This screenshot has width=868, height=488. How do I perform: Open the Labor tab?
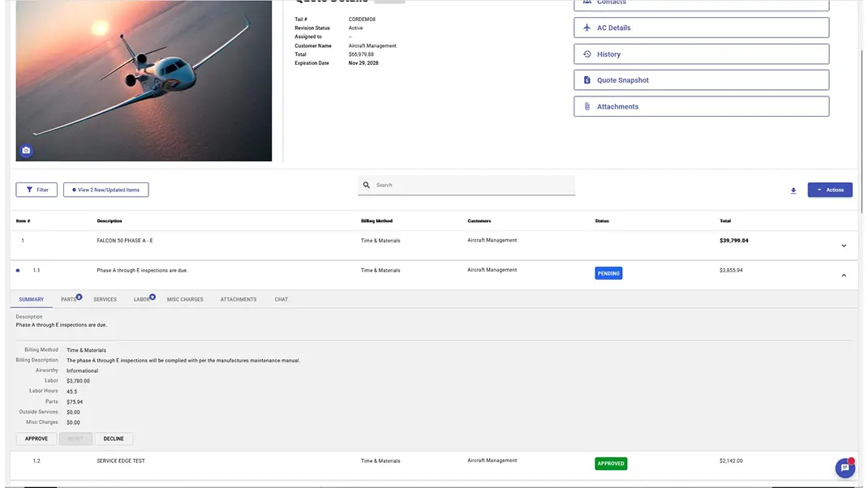(142, 299)
